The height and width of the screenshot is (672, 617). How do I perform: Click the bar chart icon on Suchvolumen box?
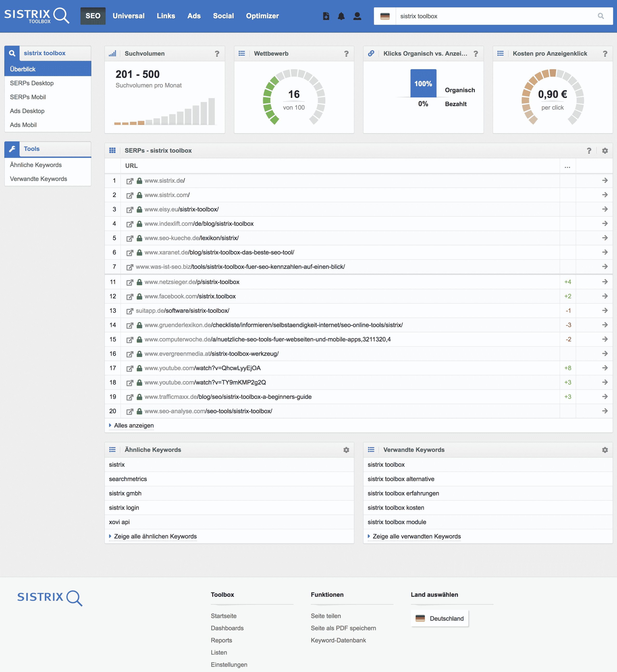point(112,54)
